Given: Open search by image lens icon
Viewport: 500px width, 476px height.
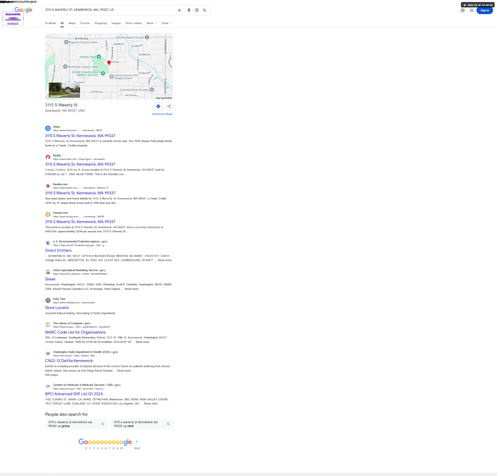Looking at the screenshot, I should pyautogui.click(x=197, y=10).
